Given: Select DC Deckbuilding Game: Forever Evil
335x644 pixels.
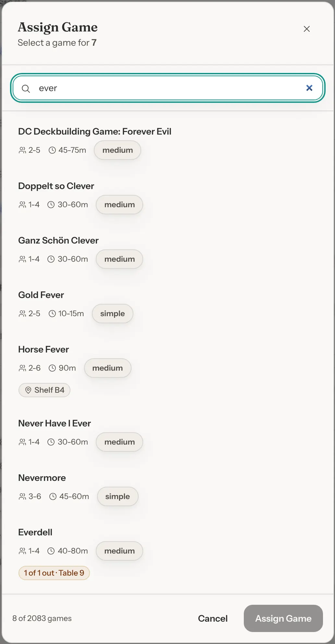Looking at the screenshot, I should pyautogui.click(x=167, y=142).
